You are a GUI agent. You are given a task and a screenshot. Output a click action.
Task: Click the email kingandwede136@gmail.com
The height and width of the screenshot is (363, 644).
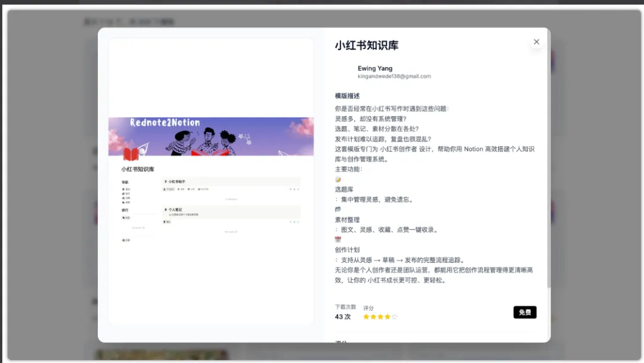click(394, 76)
